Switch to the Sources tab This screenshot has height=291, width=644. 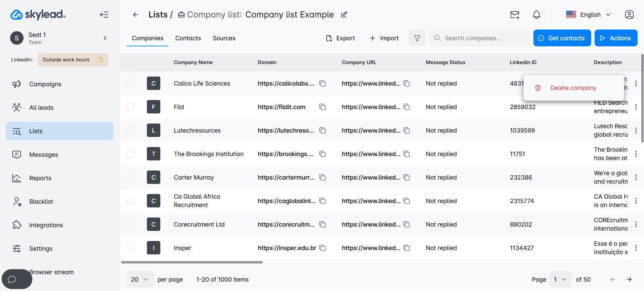pyautogui.click(x=224, y=38)
